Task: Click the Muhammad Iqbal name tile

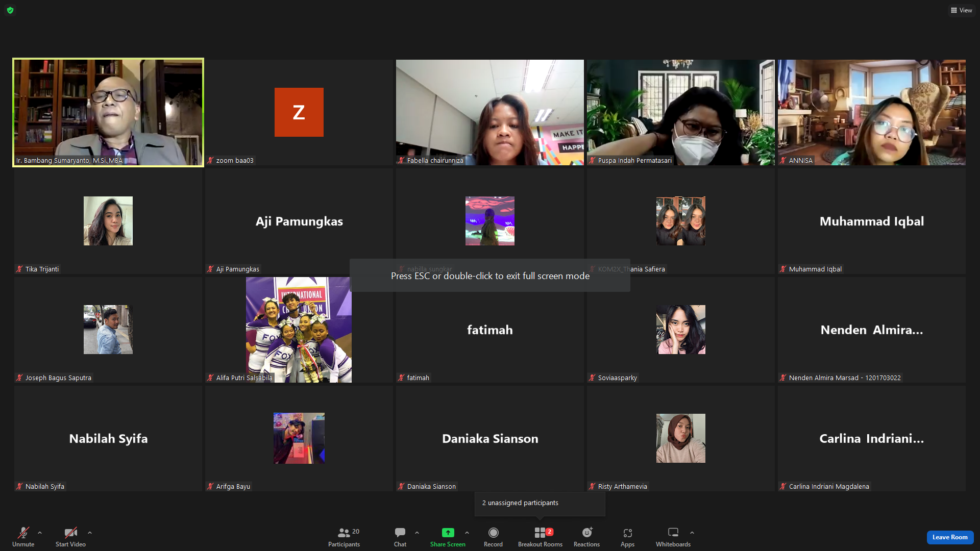Action: coord(872,221)
